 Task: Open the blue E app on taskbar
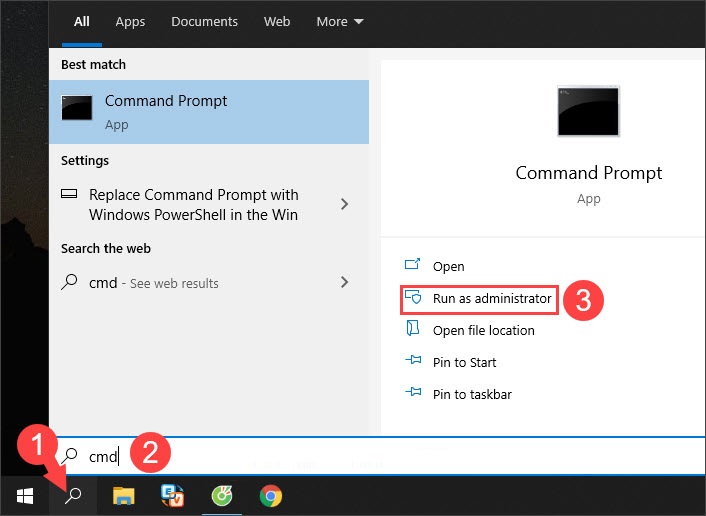(x=172, y=496)
